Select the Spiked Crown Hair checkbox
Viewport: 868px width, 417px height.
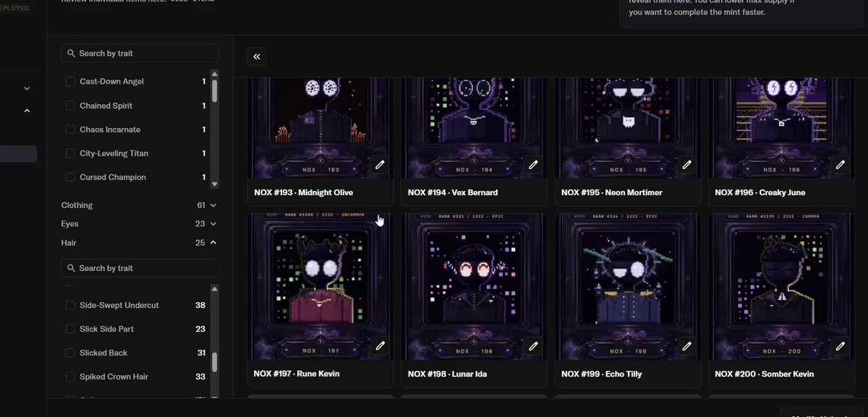tap(70, 377)
